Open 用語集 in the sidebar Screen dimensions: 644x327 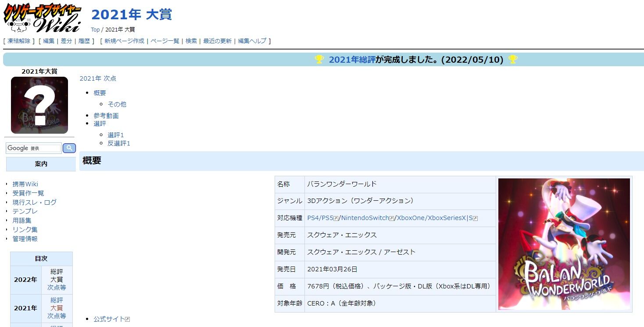[21, 220]
